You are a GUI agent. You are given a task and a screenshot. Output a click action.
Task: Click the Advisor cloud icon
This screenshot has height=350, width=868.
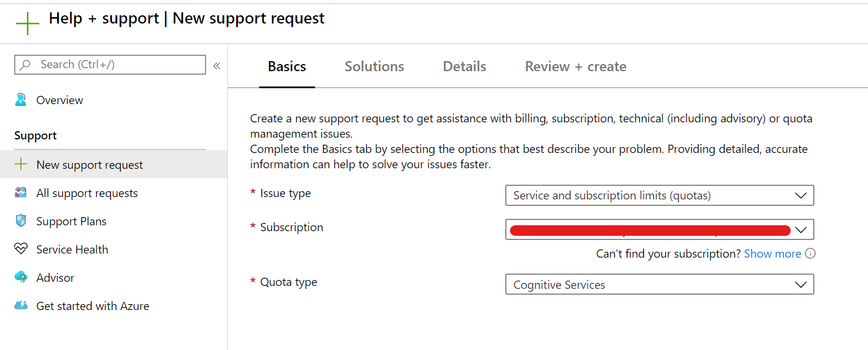pos(21,277)
